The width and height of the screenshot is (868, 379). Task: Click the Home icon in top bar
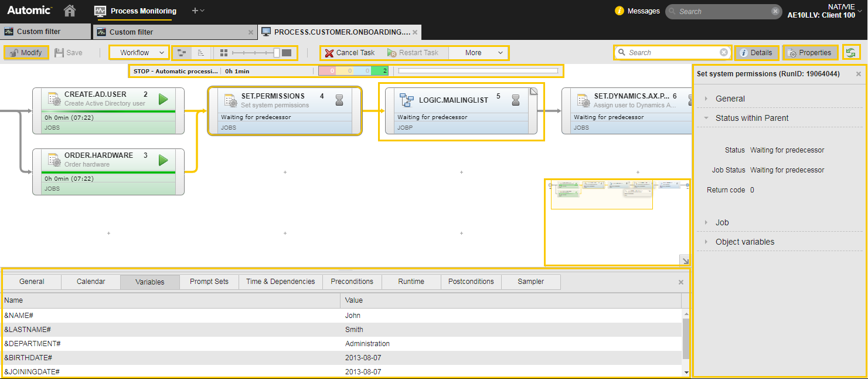70,11
